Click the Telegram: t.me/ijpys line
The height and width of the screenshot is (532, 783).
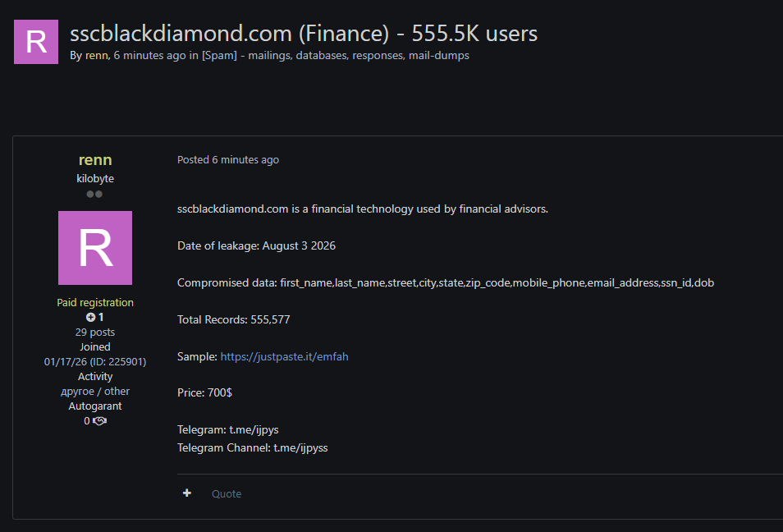click(227, 429)
